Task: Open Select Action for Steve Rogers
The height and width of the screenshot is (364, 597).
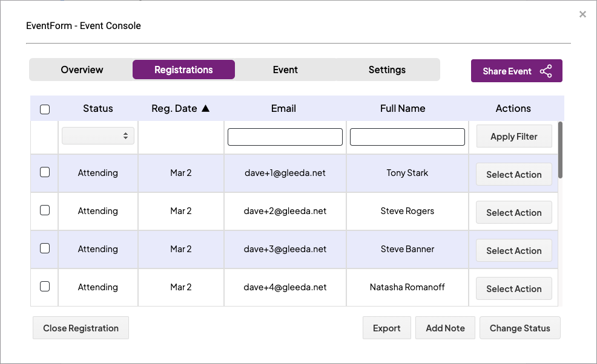Action: (513, 212)
